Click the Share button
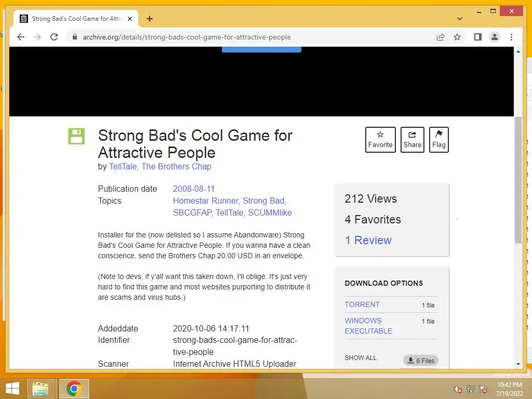Screen dimensions: 532x399 (x=412, y=140)
